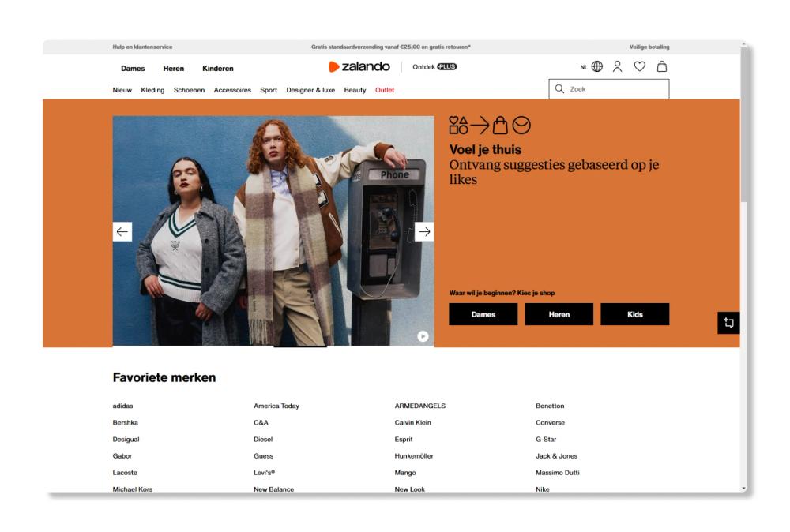Viewport: 790px width, 532px height.
Task: Open the Beauty menu
Action: tap(355, 90)
